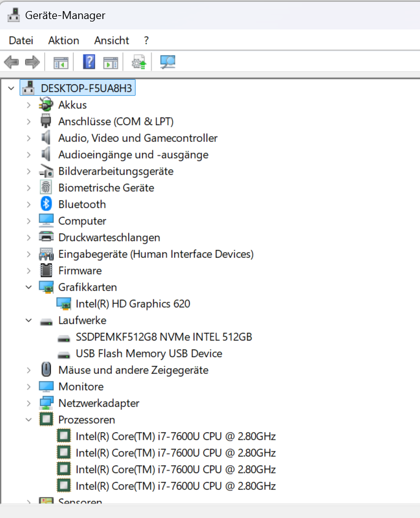Click the Forward arrow toolbar icon
The width and height of the screenshot is (420, 518).
tap(32, 62)
